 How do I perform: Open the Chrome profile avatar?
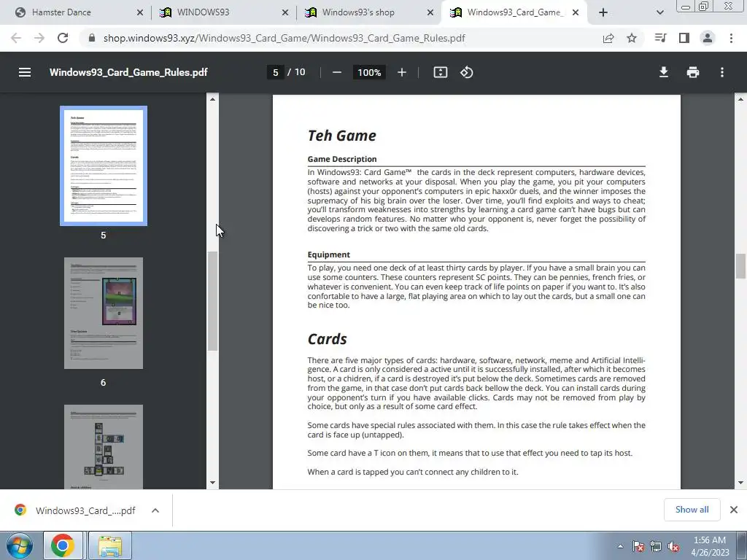(708, 38)
